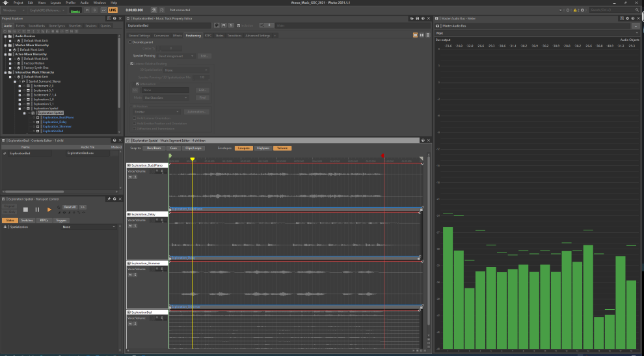Image resolution: width=644 pixels, height=356 pixels.
Task: Toggle Hold Emitter Position and Orientation checkbox
Action: tap(134, 123)
